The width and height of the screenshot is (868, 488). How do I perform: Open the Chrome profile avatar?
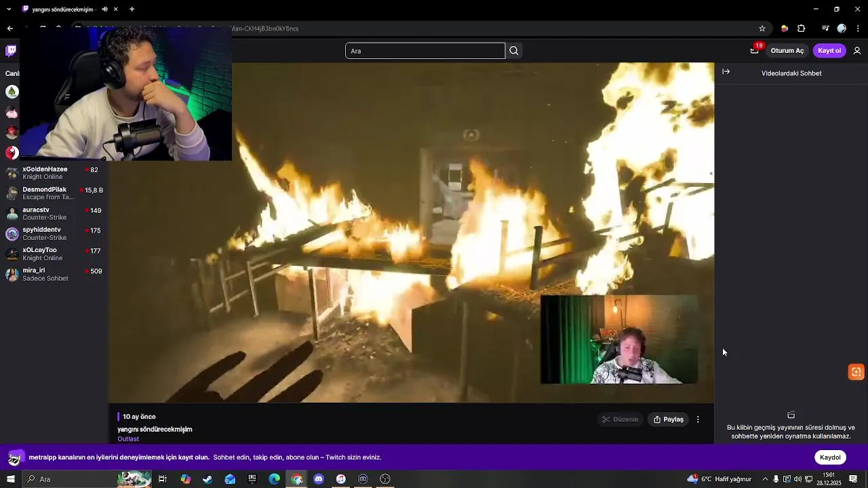842,28
